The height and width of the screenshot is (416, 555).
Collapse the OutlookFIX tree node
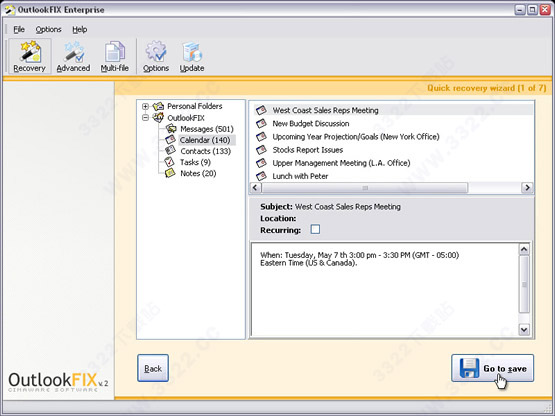click(145, 118)
